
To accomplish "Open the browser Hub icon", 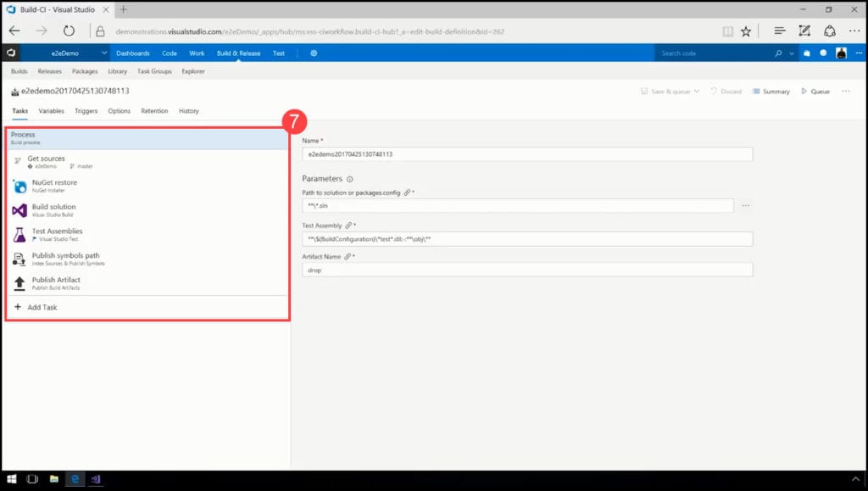I will (780, 31).
